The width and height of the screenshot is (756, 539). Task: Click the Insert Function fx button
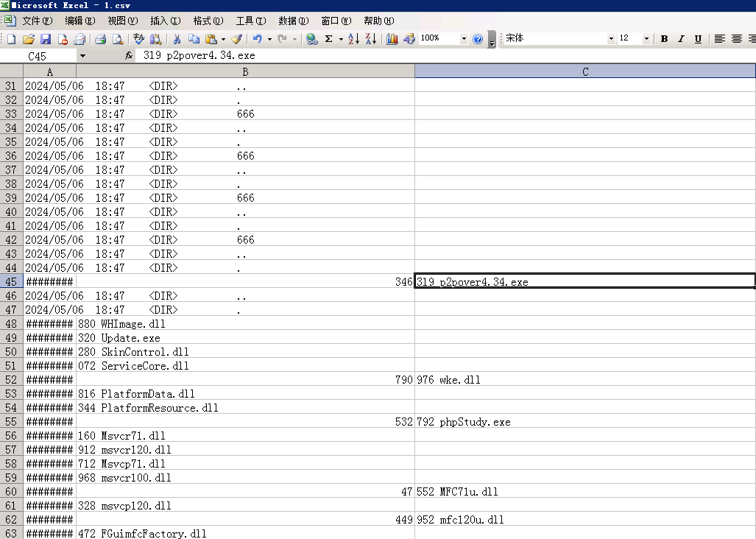[x=129, y=56]
